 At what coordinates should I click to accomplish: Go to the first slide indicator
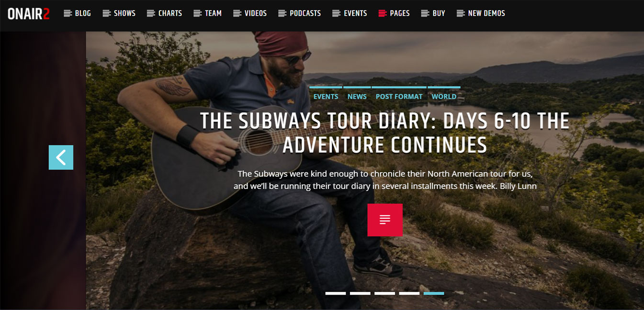[x=336, y=293]
